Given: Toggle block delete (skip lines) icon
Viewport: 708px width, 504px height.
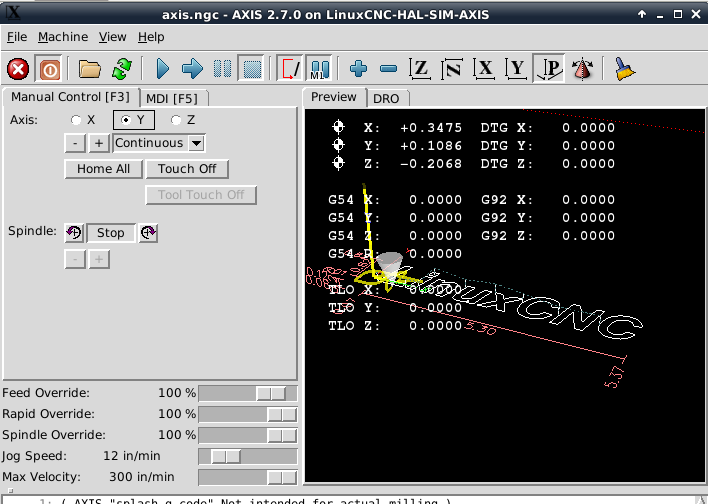Looking at the screenshot, I should tap(289, 69).
